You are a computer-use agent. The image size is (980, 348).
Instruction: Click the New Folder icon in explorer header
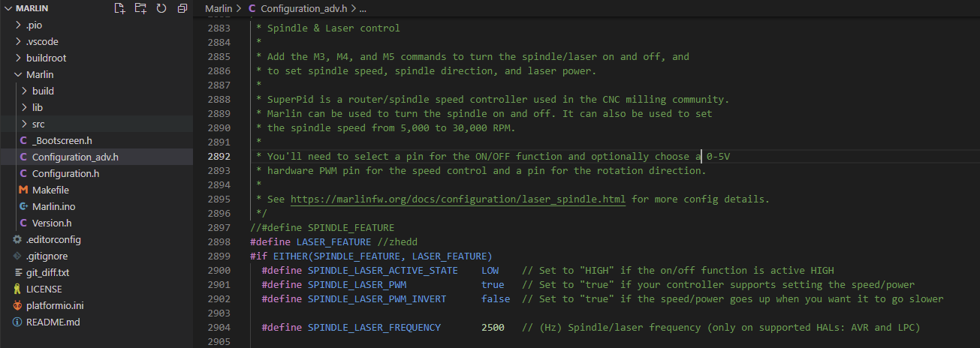coord(140,8)
